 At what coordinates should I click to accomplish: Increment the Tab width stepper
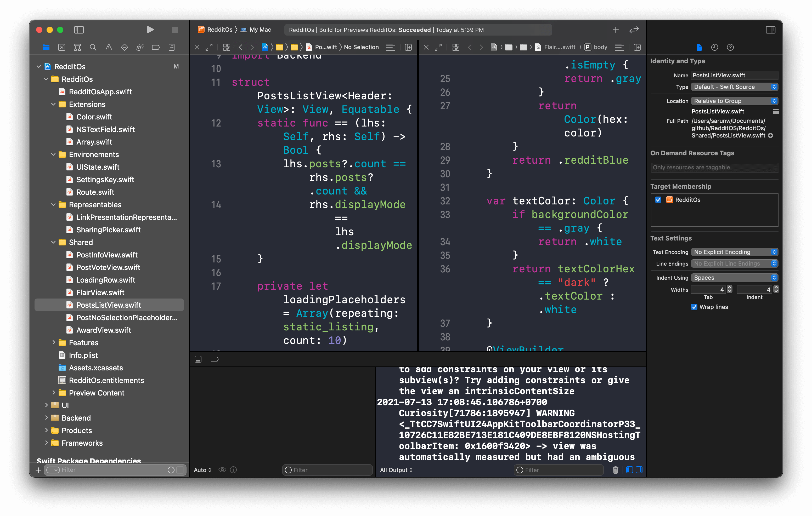pyautogui.click(x=730, y=288)
